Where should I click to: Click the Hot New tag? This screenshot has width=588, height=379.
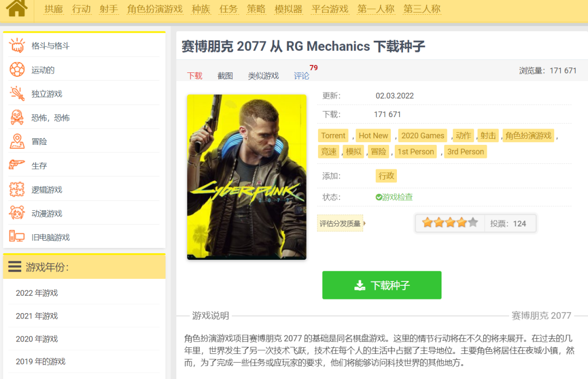[373, 136]
